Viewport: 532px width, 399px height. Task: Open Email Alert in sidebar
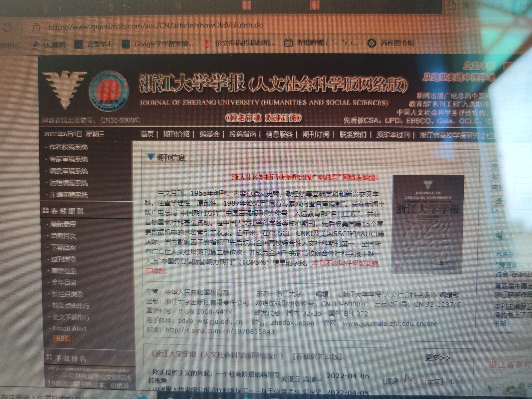click(70, 329)
